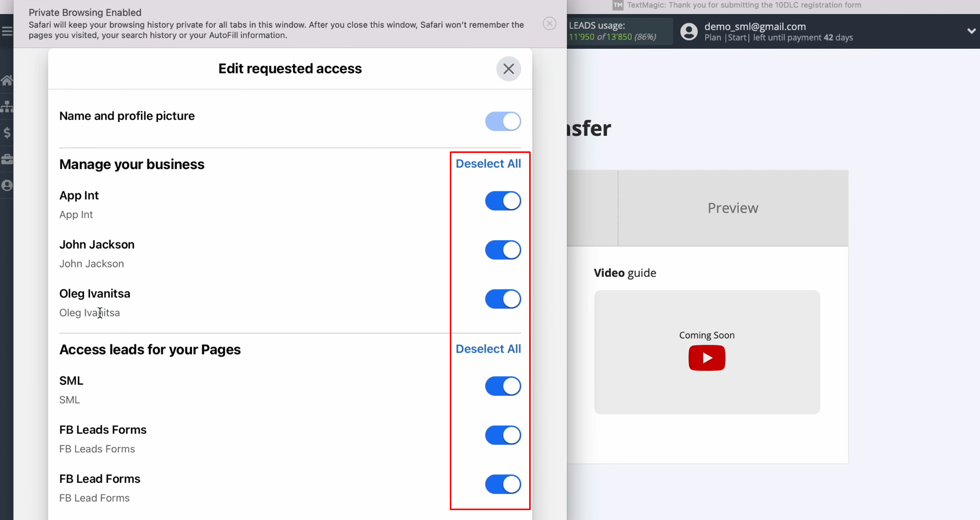This screenshot has width=980, height=520.
Task: Deselect All under Access leads for Pages
Action: click(x=488, y=349)
